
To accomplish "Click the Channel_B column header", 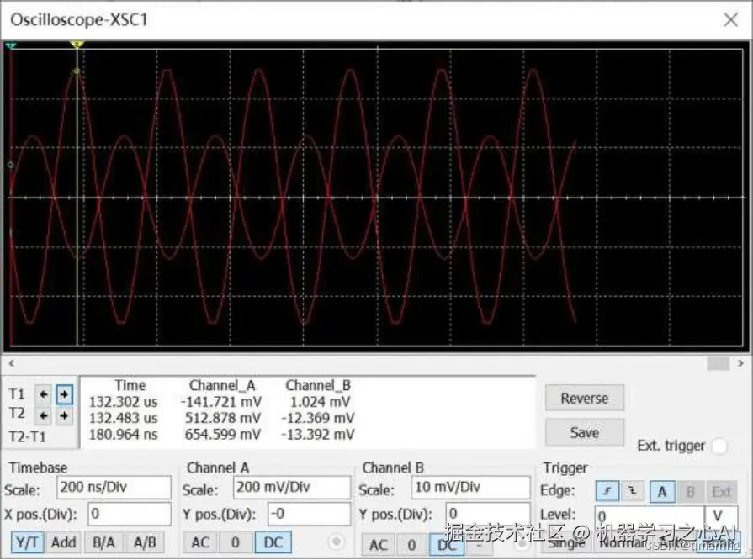I will 318,385.
